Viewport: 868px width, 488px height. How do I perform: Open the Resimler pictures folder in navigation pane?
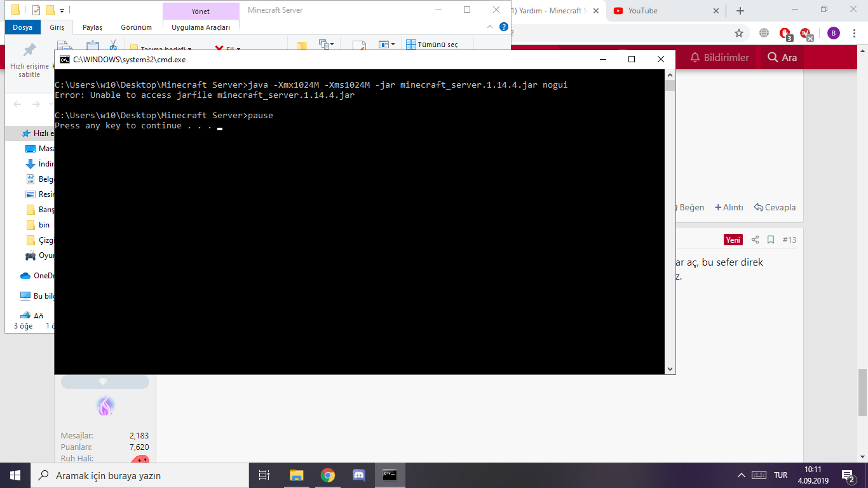[x=39, y=194]
